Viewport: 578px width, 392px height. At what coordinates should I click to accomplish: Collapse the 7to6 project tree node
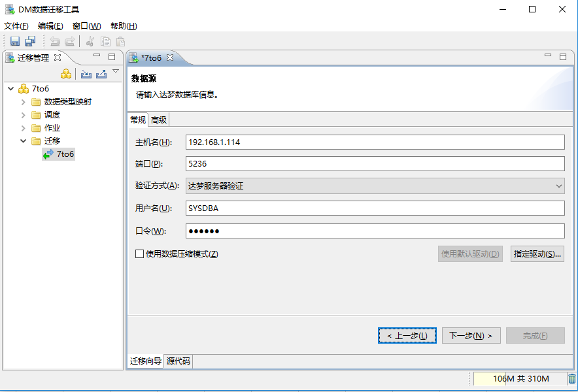tap(11, 89)
